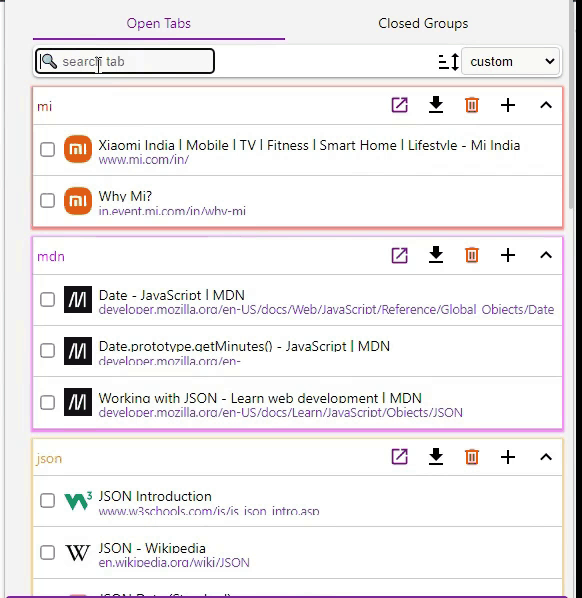This screenshot has width=582, height=598.
Task: Check the Why Mi? tab checkbox
Action: (x=47, y=201)
